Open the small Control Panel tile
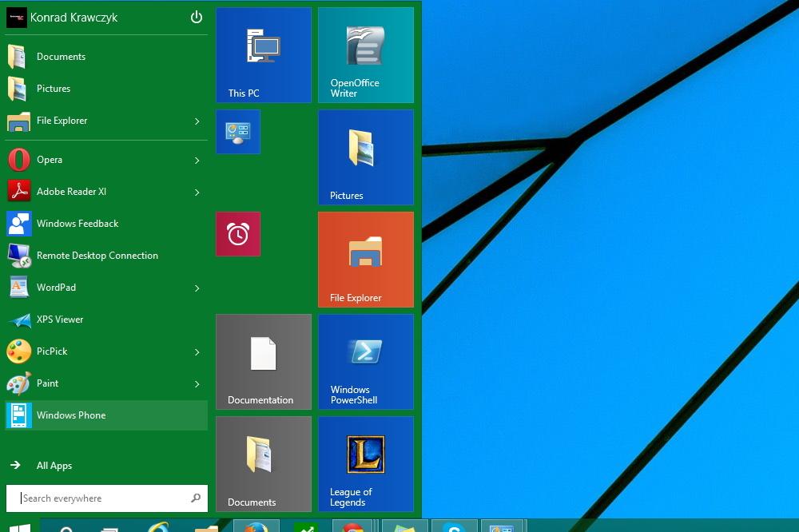This screenshot has width=799, height=532. coord(238,132)
